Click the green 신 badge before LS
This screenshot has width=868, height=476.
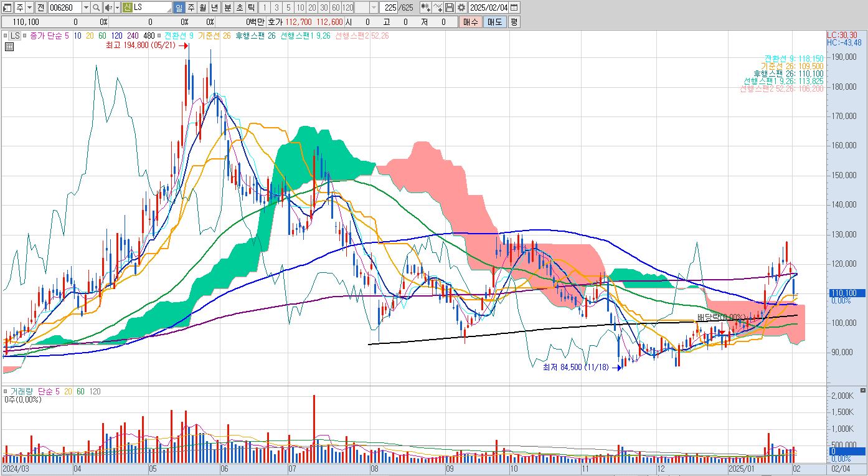click(127, 7)
